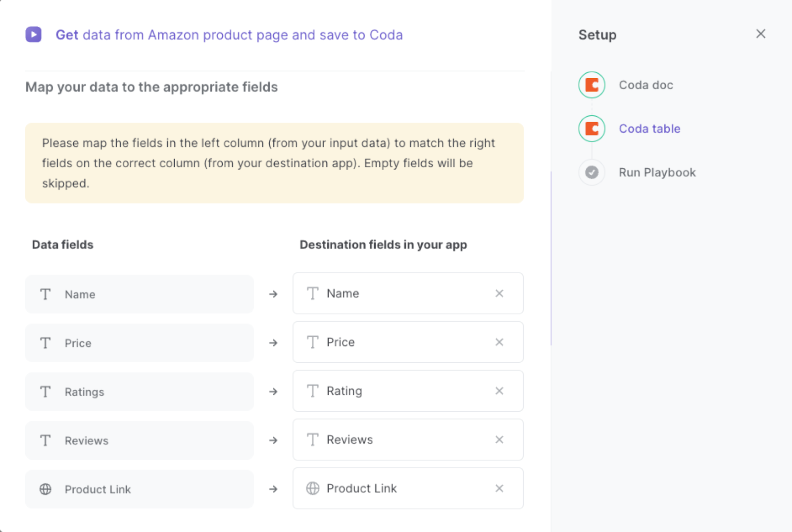Clear the Name destination mapping
The image size is (792, 532).
[x=499, y=293]
